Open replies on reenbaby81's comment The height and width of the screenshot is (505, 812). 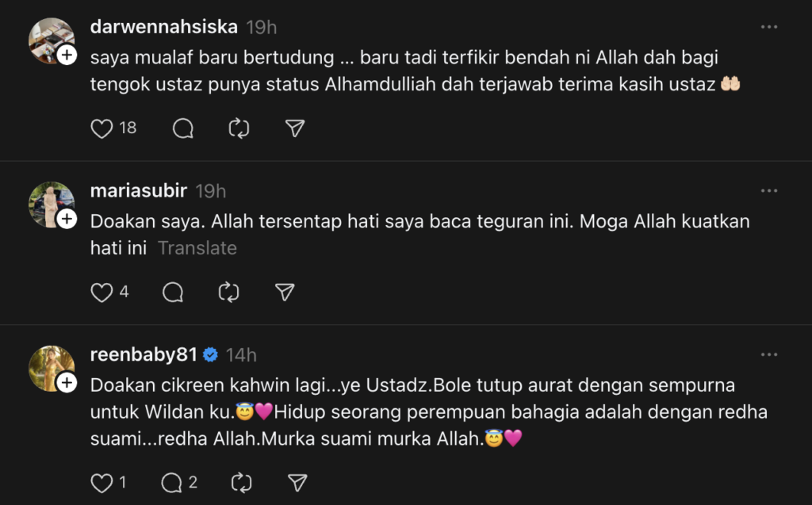click(173, 482)
